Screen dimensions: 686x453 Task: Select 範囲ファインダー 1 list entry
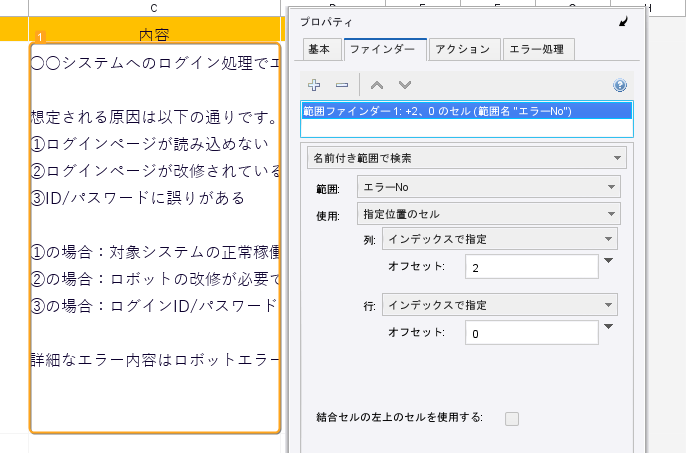tap(466, 111)
